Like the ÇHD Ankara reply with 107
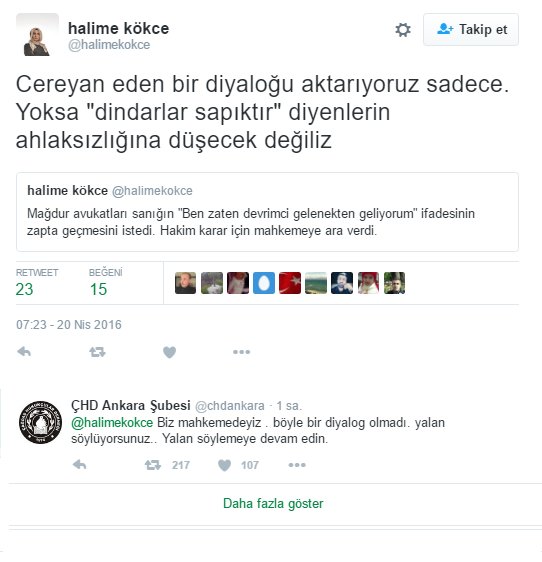 pos(238,465)
